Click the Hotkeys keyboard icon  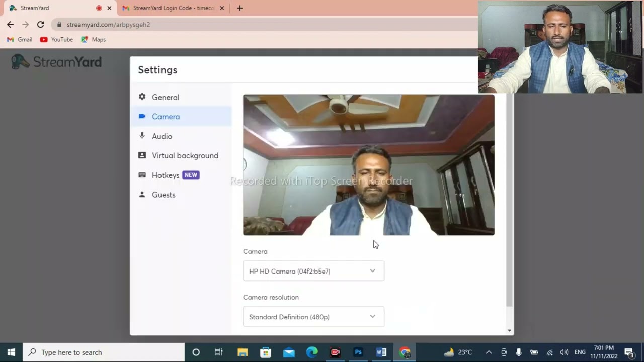[x=142, y=175]
